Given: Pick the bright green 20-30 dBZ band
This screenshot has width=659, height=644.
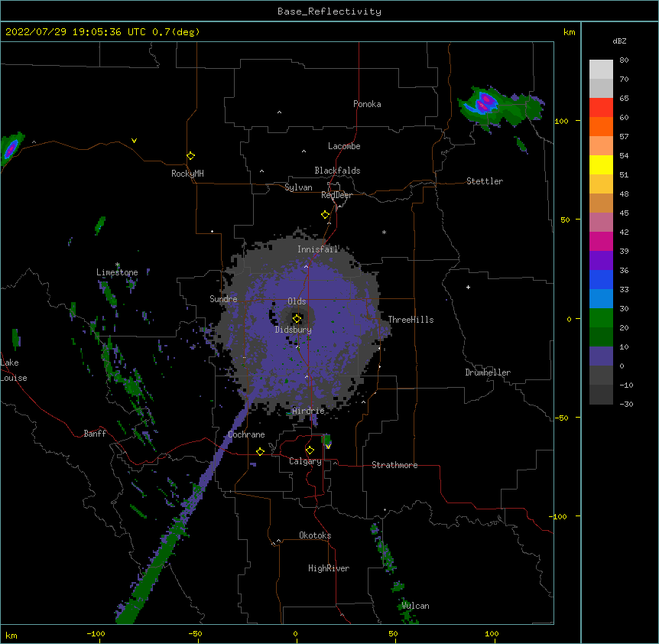Looking at the screenshot, I should pos(601,318).
